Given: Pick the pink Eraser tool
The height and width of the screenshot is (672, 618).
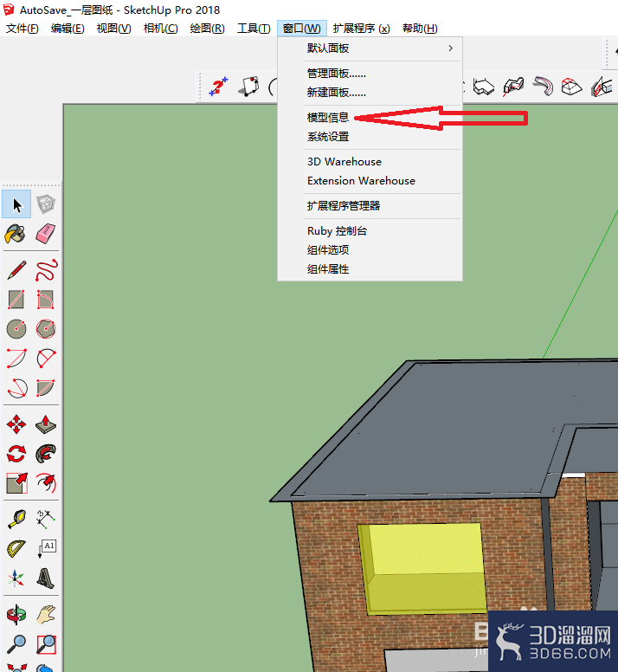Looking at the screenshot, I should point(45,234).
